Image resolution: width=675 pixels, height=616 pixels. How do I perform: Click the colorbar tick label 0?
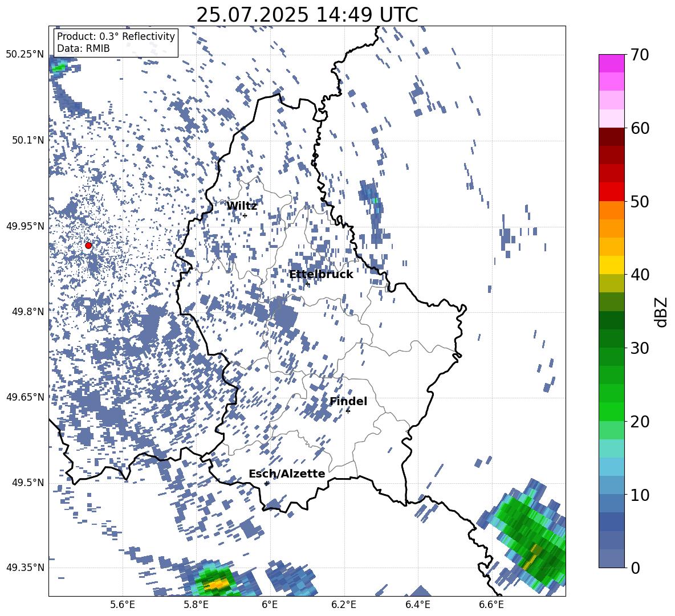click(x=635, y=568)
